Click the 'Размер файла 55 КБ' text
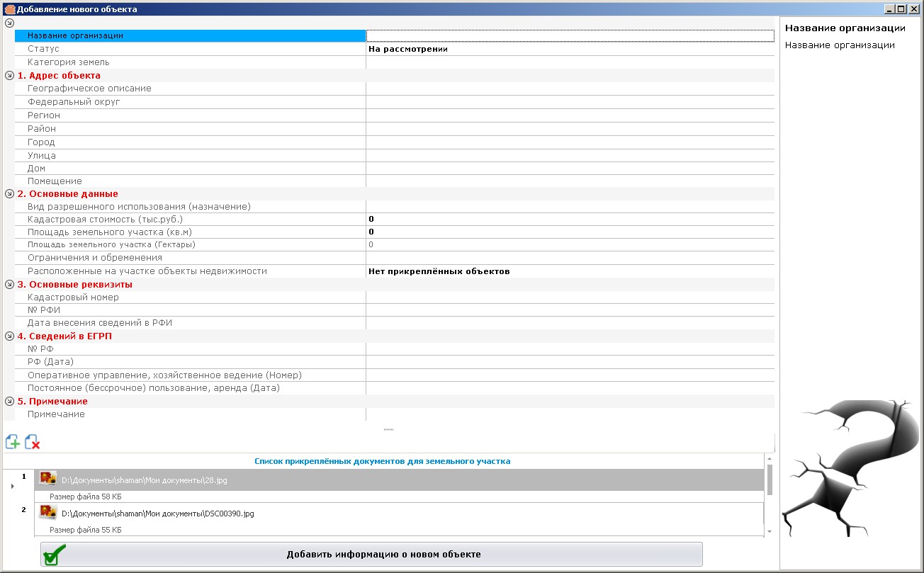Viewport: 924px width, 573px height. pyautogui.click(x=85, y=530)
